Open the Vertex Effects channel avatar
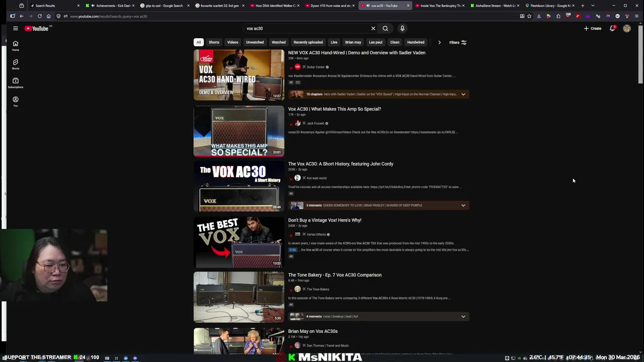The height and width of the screenshot is (362, 644). coord(298,234)
